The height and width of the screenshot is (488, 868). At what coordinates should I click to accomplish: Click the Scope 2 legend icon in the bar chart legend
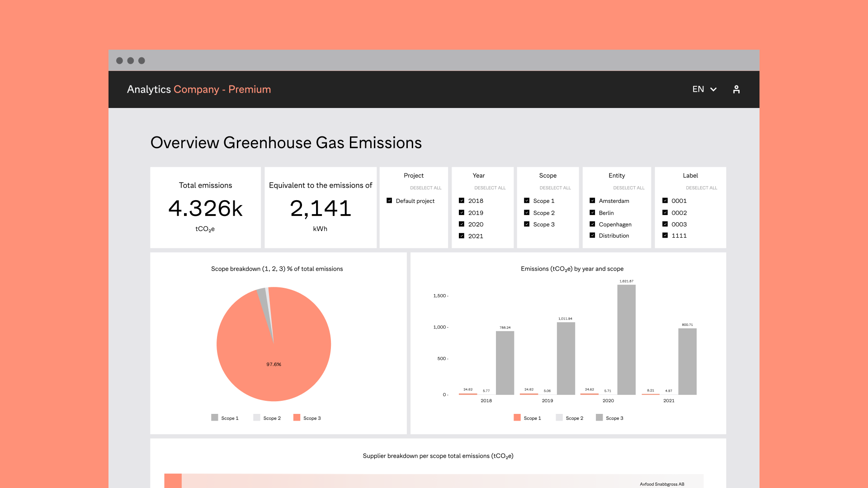[559, 418]
